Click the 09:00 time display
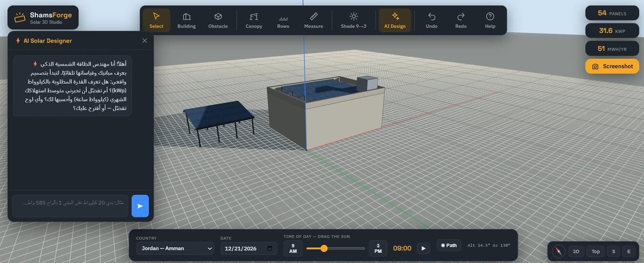Viewport: 644px width, 263px height. (x=402, y=248)
